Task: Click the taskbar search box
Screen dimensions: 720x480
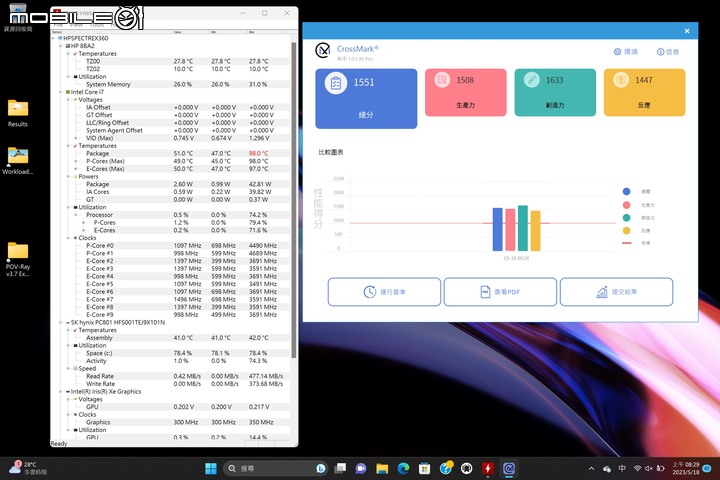Action: pos(276,469)
